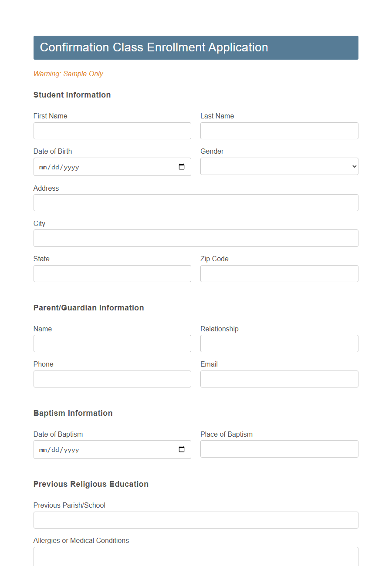Click the Confirmation Class Enrollment Application header
This screenshot has height=566, width=392.
153,47
